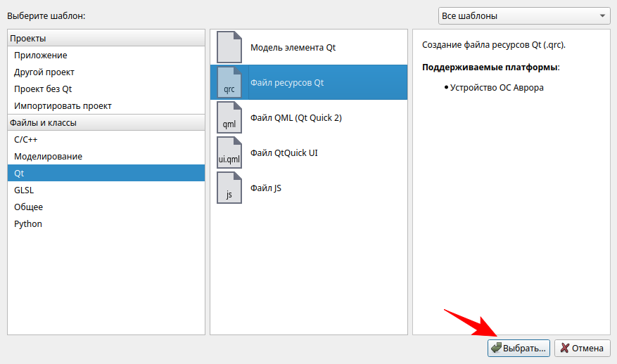Click the qrc resource file icon
This screenshot has height=364, width=617.
coord(229,82)
